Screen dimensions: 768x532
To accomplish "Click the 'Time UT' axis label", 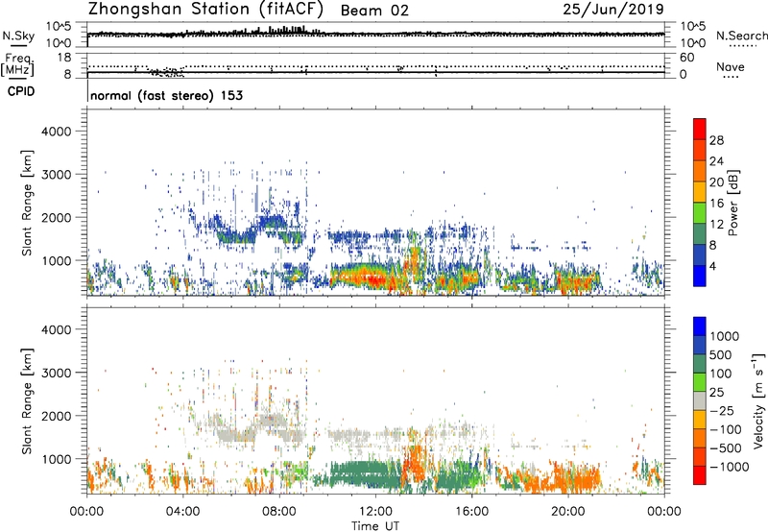I will 375,526.
